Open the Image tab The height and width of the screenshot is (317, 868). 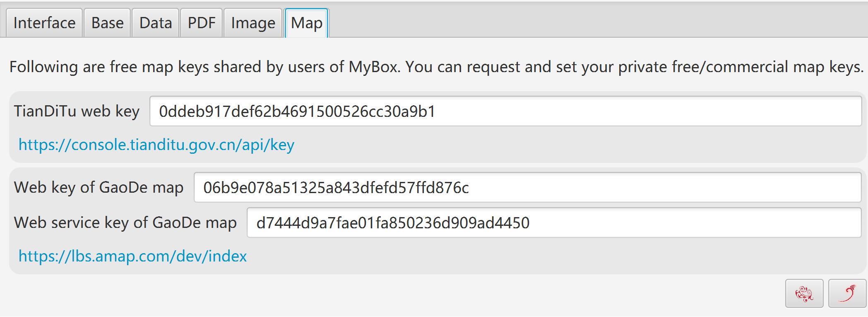[x=253, y=23]
